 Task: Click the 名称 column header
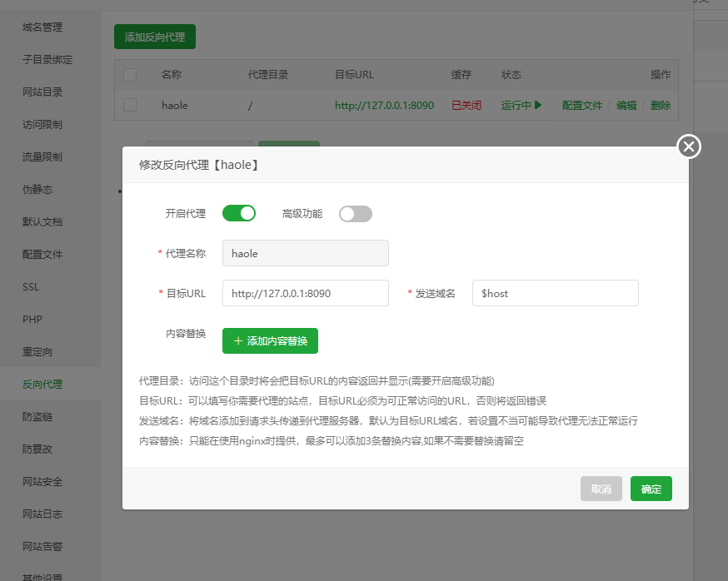(172, 75)
